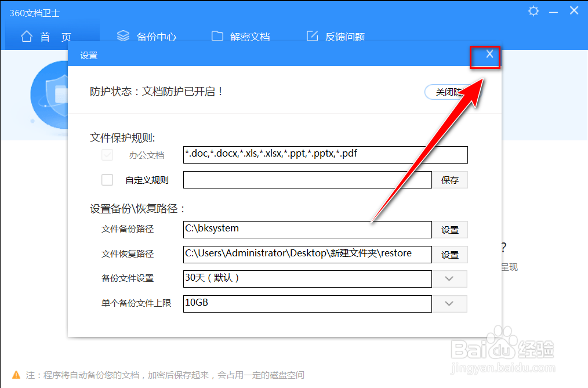
Task: Click the home house icon
Action: point(27,37)
